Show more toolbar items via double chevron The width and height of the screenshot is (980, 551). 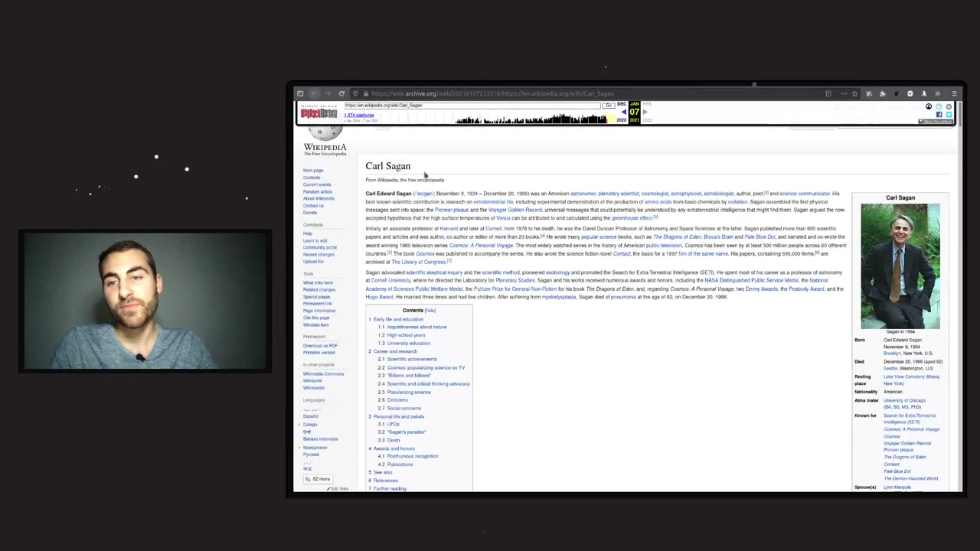[938, 93]
